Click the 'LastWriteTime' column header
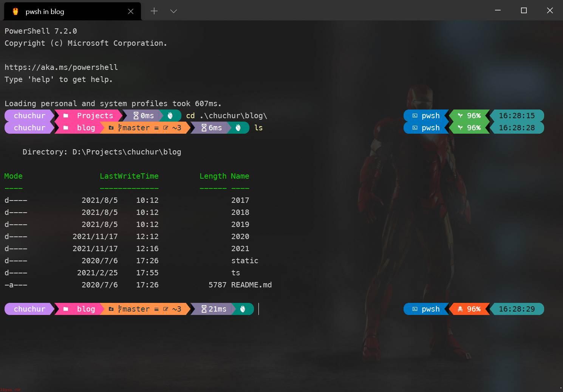563x392 pixels. pos(129,176)
